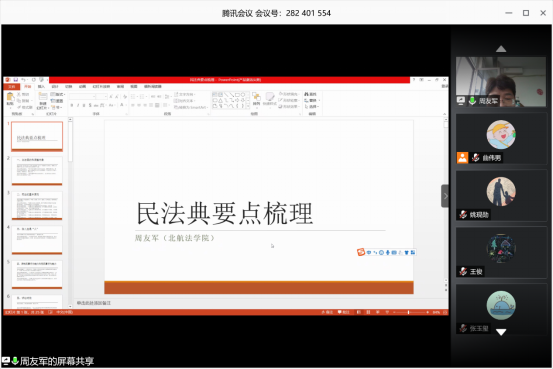Open the font name dropdown
This screenshot has height=369, width=553.
coord(83,97)
